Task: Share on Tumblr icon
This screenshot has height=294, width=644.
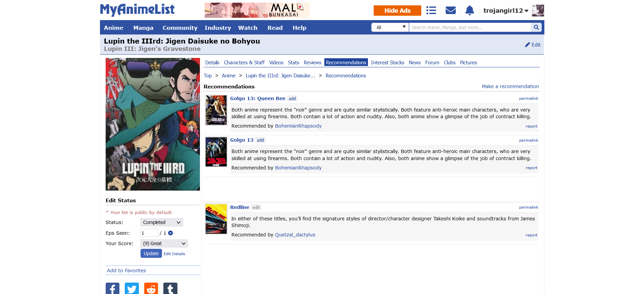Action: point(170,289)
